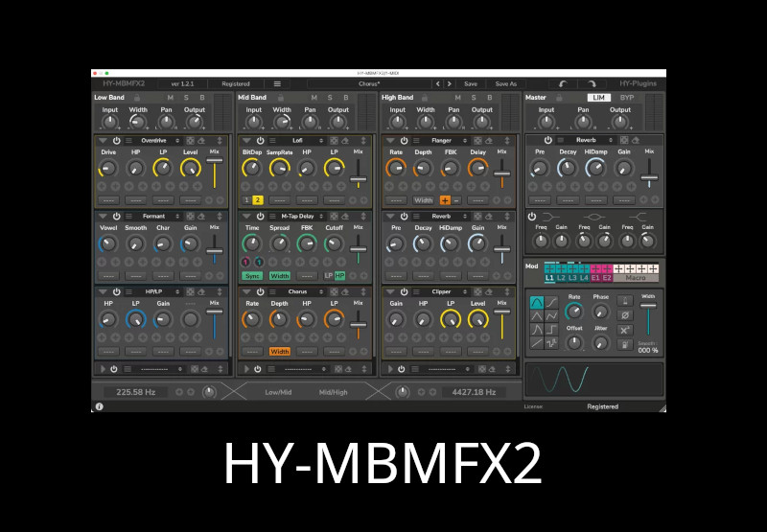Toggle Low Band lock icon
The height and width of the screenshot is (532, 767).
[x=137, y=98]
